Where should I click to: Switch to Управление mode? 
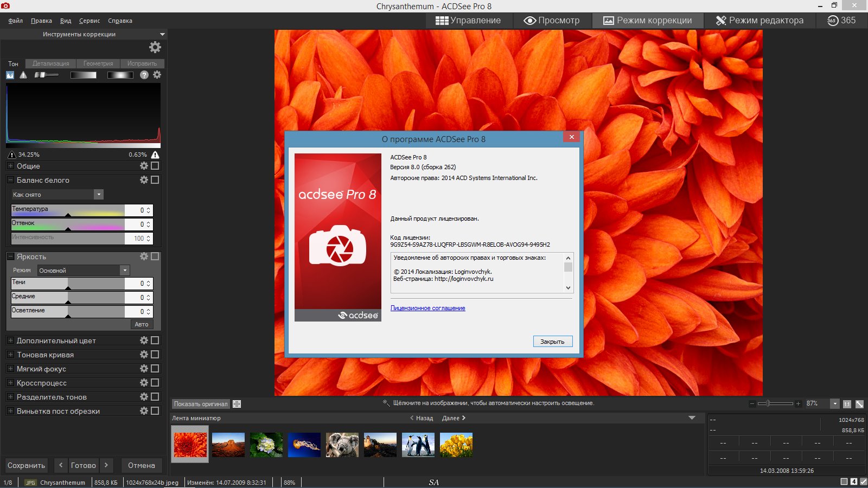tap(468, 21)
